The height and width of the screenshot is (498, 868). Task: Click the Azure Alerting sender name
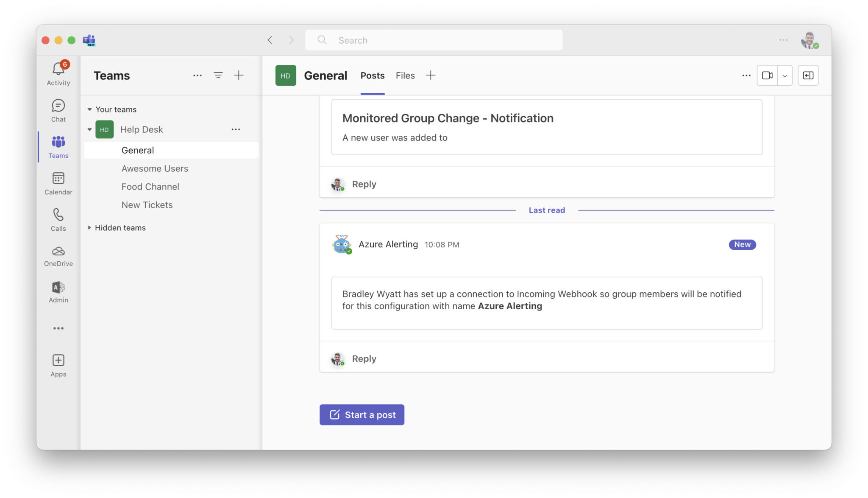pyautogui.click(x=388, y=244)
